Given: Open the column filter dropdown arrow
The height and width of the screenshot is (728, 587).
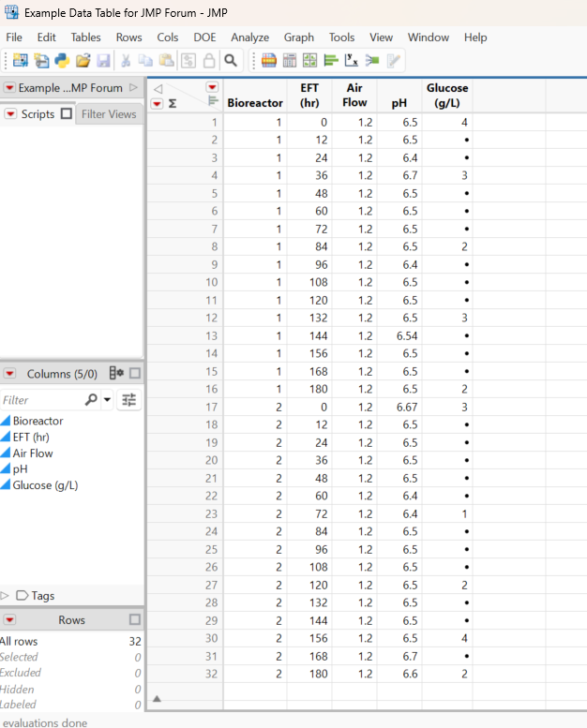Looking at the screenshot, I should (x=107, y=399).
